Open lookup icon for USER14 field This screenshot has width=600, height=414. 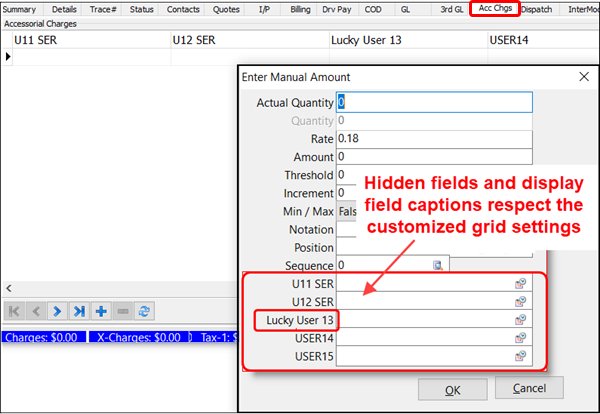pos(520,338)
